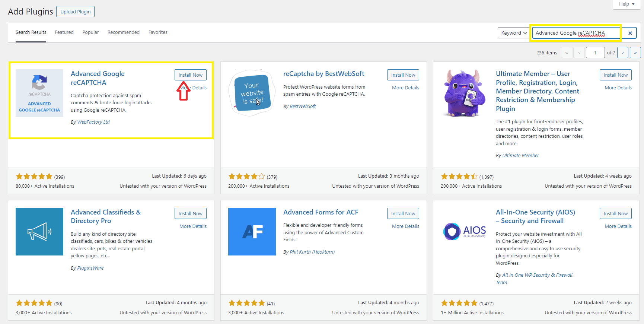Open the WebFactory Ltd author link
644x324 pixels.
click(x=93, y=122)
